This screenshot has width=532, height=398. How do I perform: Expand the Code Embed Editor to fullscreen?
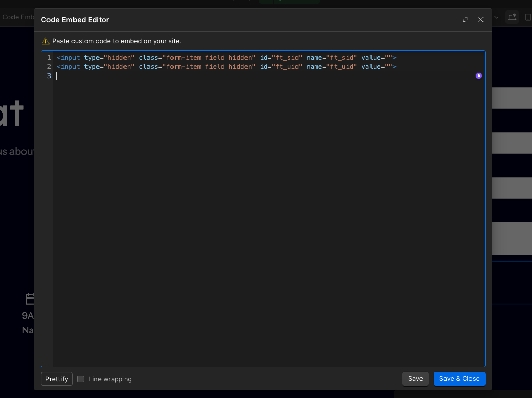pos(465,20)
